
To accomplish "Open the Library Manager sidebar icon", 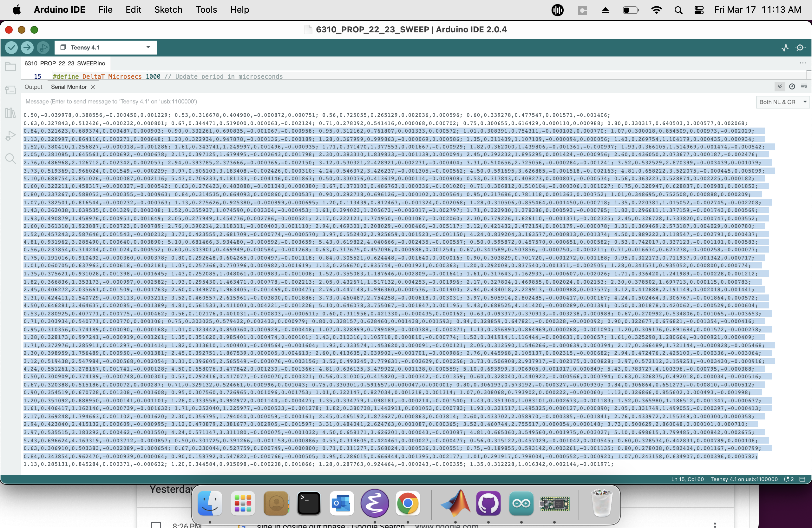I will point(10,113).
